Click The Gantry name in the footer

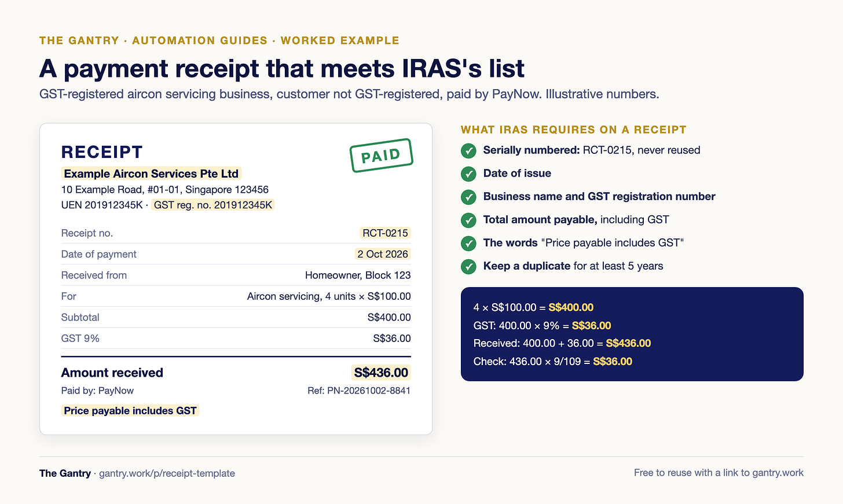pyautogui.click(x=65, y=473)
